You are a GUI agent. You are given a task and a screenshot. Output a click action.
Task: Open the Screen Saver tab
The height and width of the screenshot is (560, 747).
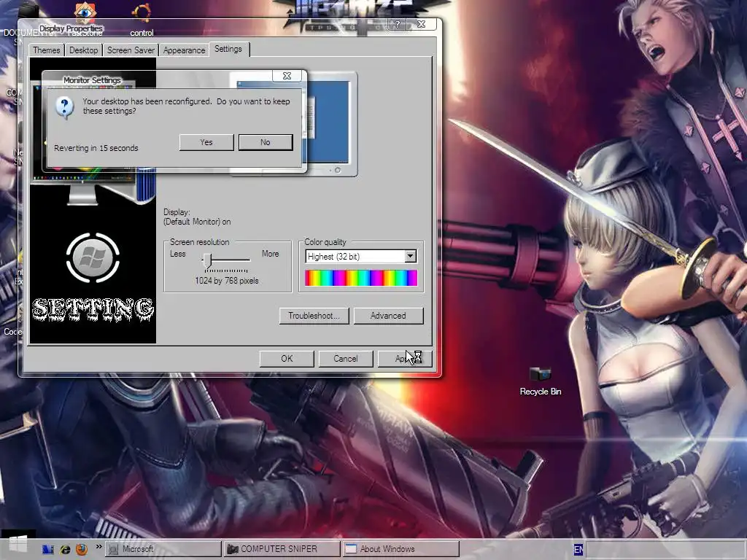tap(131, 50)
